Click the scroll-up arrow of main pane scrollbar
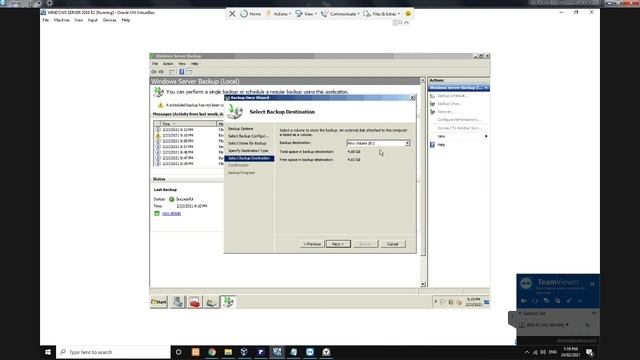This screenshot has width=640, height=360. tap(423, 80)
